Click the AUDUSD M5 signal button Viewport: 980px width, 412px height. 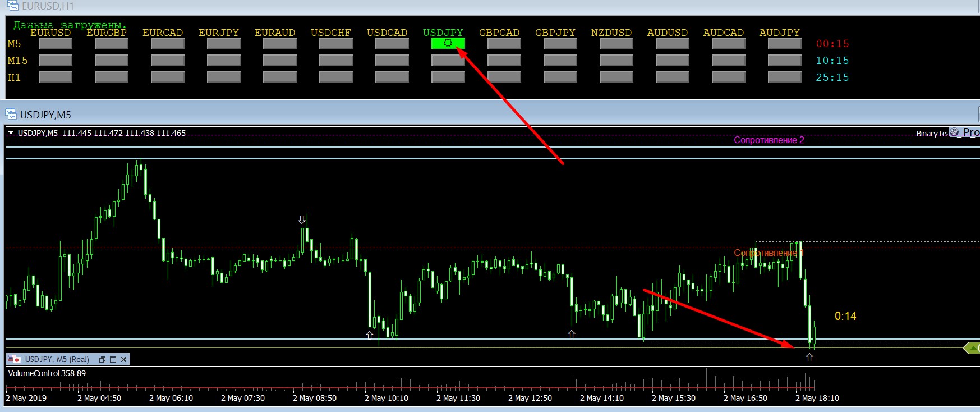click(672, 43)
